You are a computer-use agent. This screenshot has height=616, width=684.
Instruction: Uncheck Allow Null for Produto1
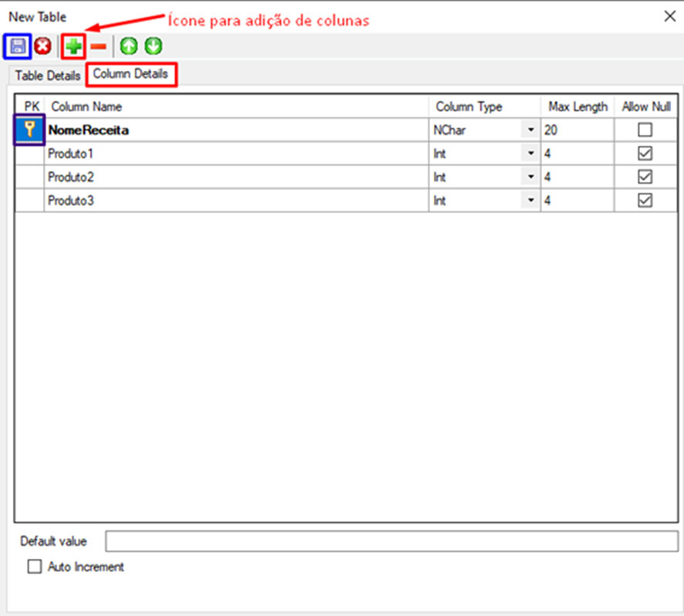[645, 154]
